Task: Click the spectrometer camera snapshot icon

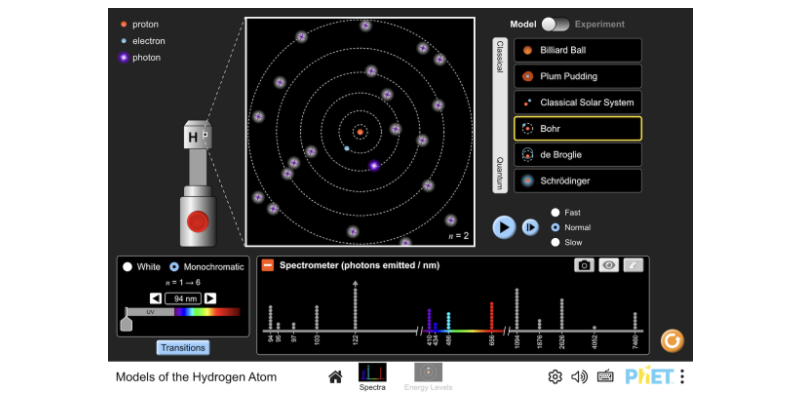Action: pos(584,265)
